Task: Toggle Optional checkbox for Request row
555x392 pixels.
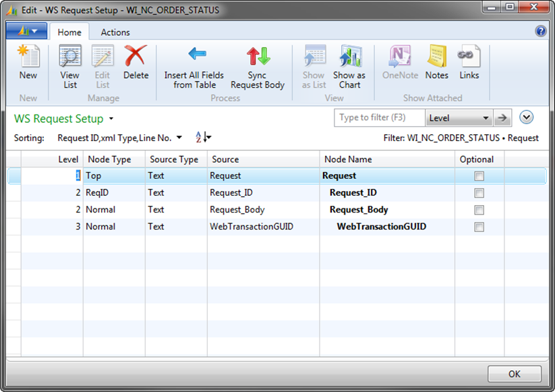Action: (x=479, y=176)
